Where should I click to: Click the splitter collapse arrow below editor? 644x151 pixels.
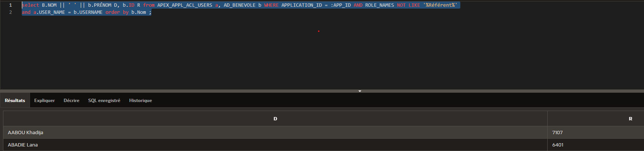tap(359, 91)
